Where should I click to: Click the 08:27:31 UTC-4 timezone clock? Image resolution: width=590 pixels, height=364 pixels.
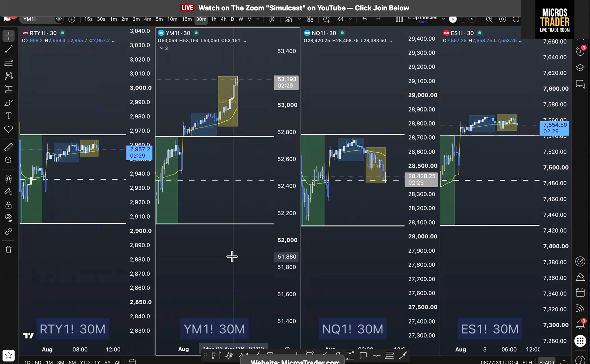click(x=499, y=362)
